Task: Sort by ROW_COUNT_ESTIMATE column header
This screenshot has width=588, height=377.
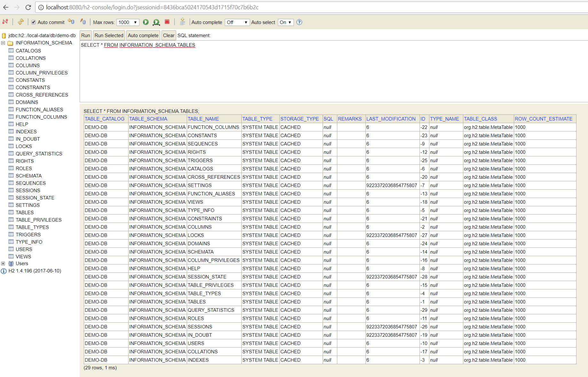Action: (544, 119)
